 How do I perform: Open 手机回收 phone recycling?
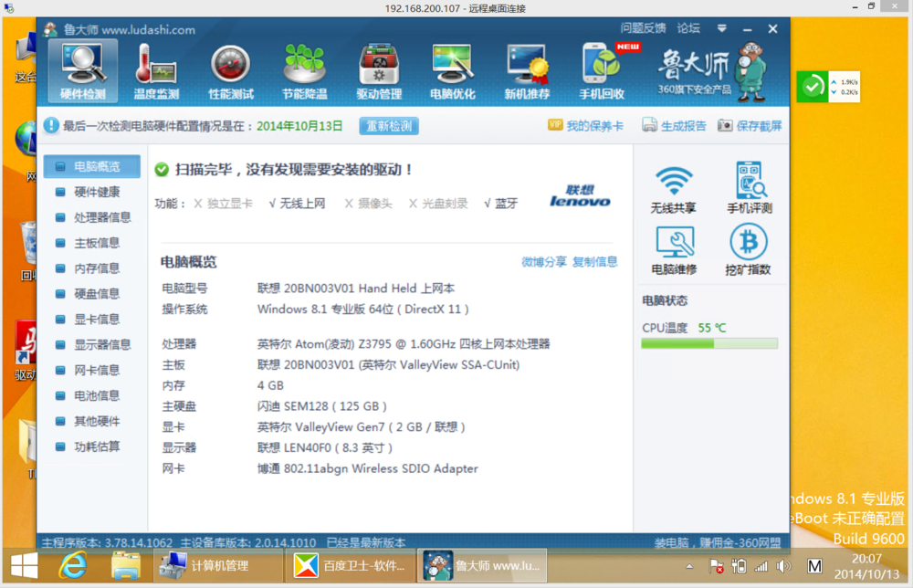click(x=603, y=72)
